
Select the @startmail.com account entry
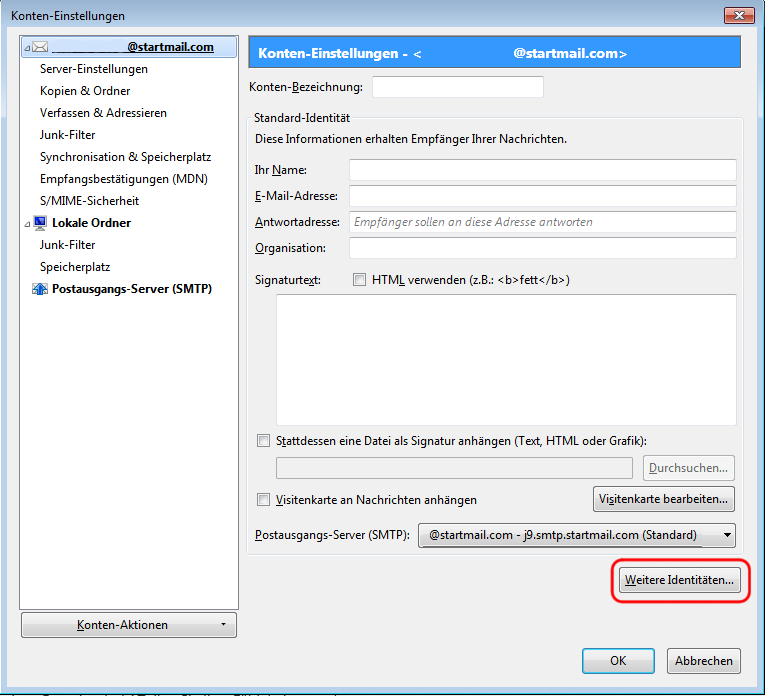[129, 47]
